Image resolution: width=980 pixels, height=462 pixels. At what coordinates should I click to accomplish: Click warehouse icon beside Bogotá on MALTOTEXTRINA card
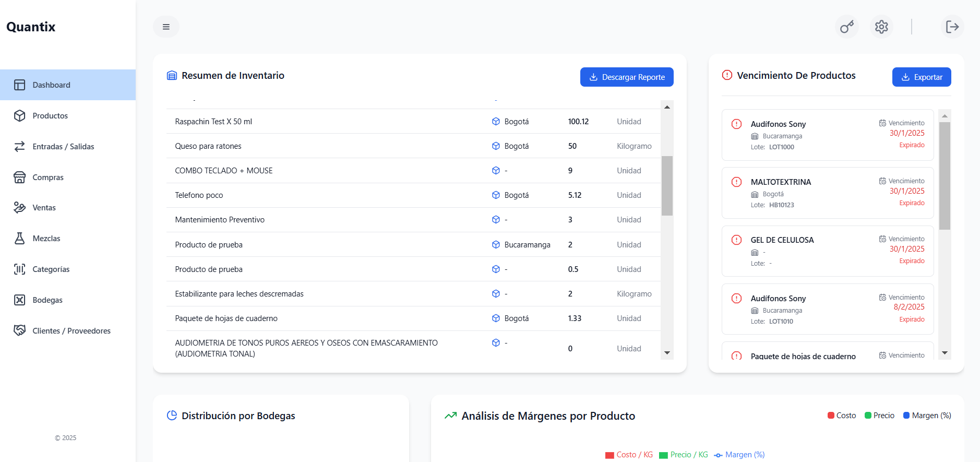pyautogui.click(x=755, y=194)
